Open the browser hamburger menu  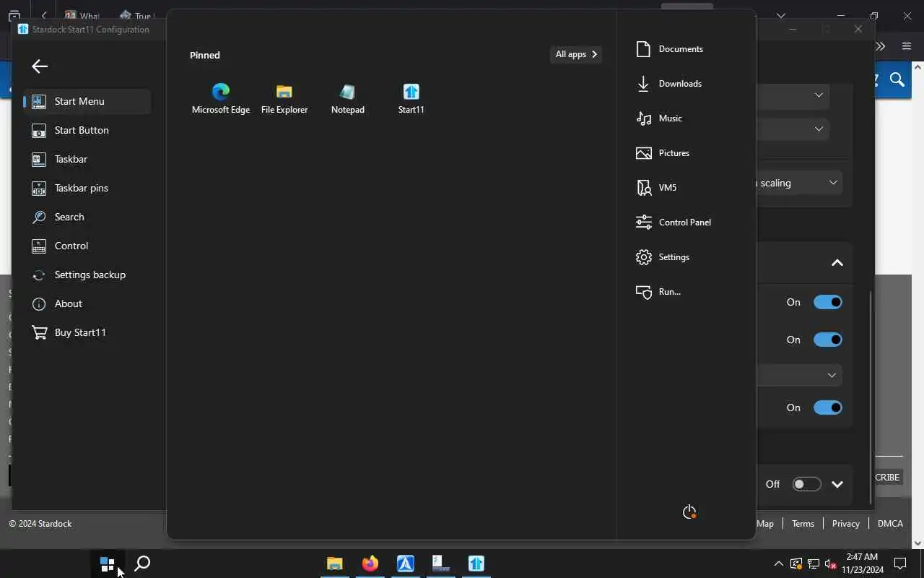[907, 46]
